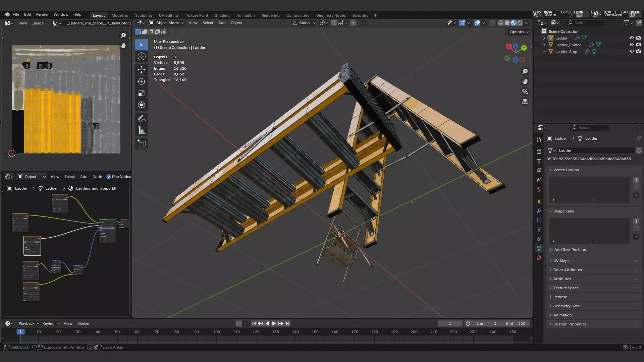Click the End frame field
The height and width of the screenshot is (362, 644).
click(516, 323)
